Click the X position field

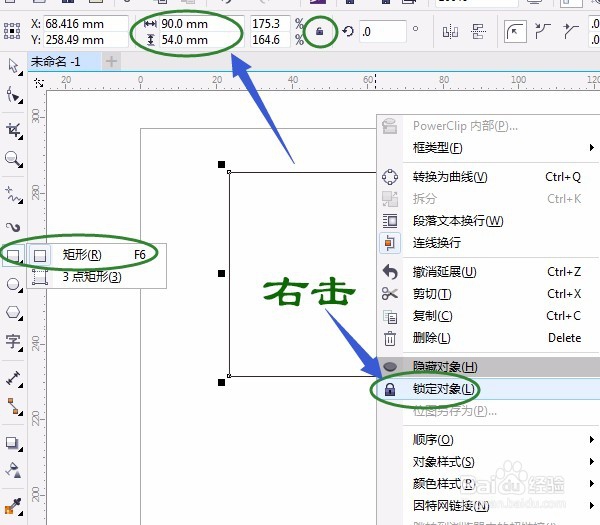(86, 24)
